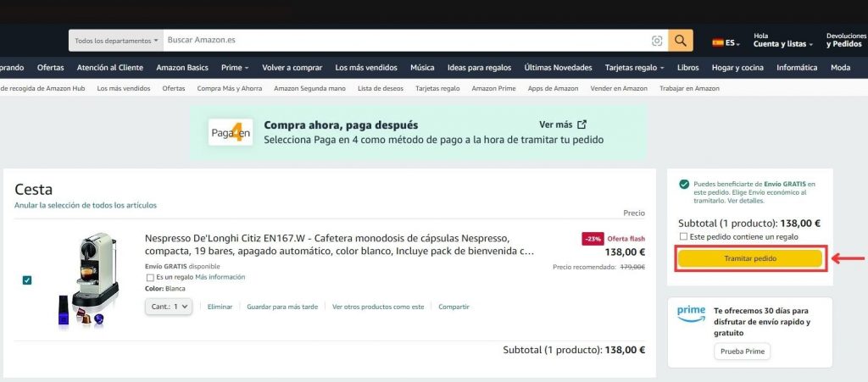
Task: Click the 'Oferta flash' label
Action: [x=626, y=239]
